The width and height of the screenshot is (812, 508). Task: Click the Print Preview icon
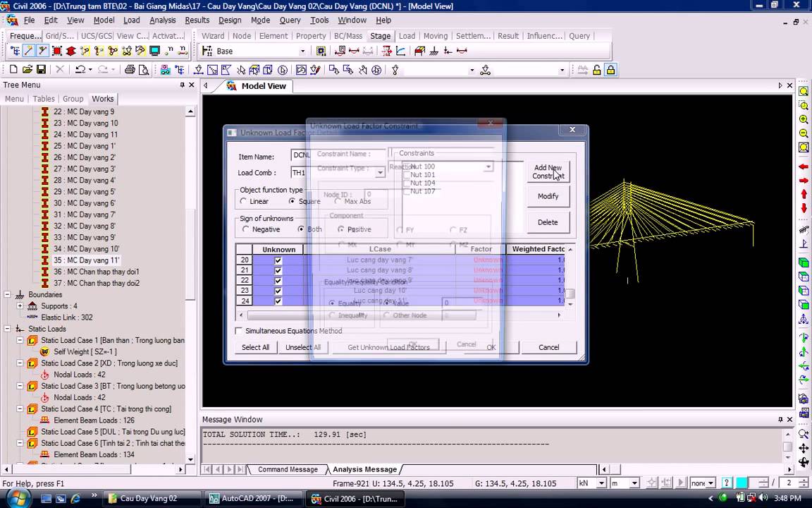(144, 69)
